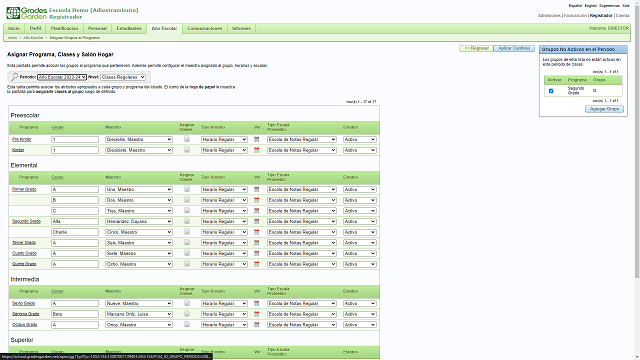640x360 pixels.
Task: Open the Planificación menu tab
Action: (x=64, y=28)
